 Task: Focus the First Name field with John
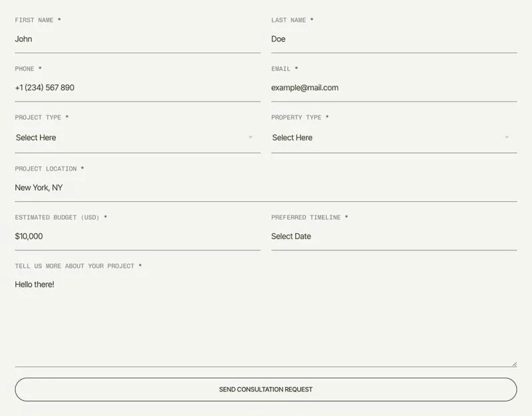tap(138, 39)
